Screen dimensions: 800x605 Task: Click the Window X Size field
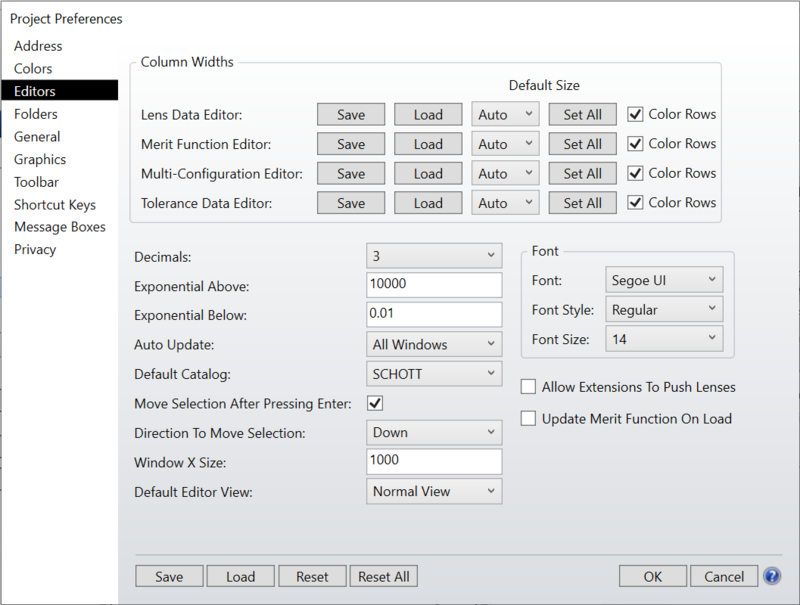(x=434, y=461)
